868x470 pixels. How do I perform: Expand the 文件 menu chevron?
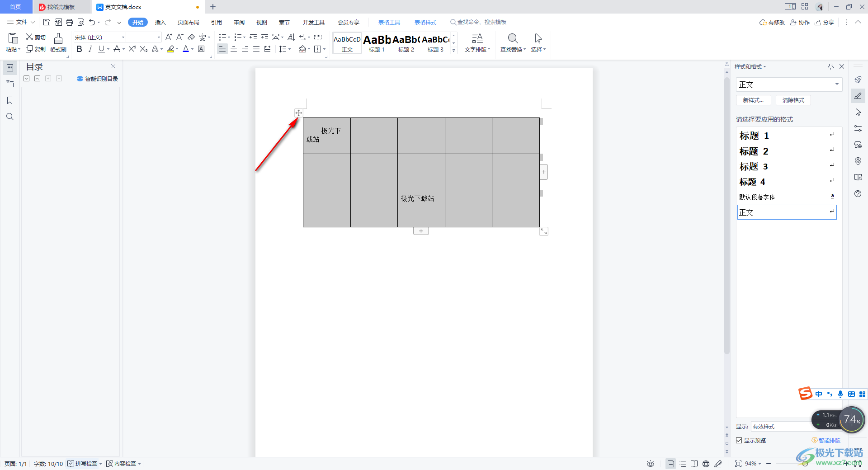33,22
